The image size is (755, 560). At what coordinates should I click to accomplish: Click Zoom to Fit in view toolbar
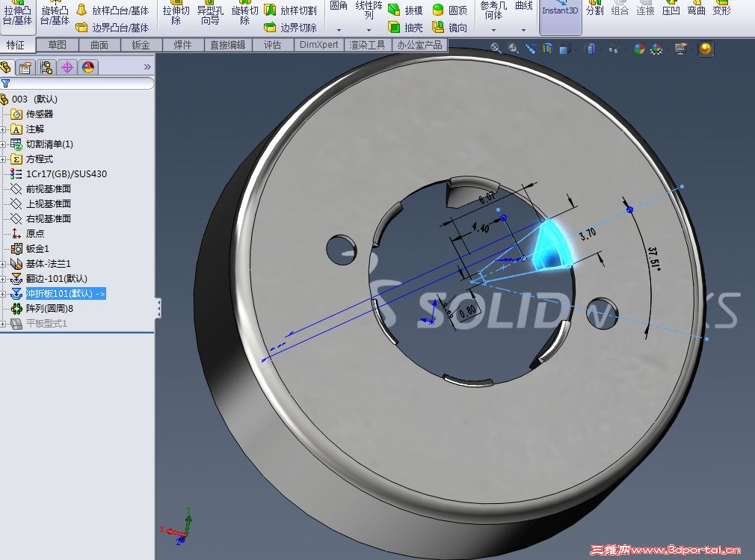click(x=496, y=48)
